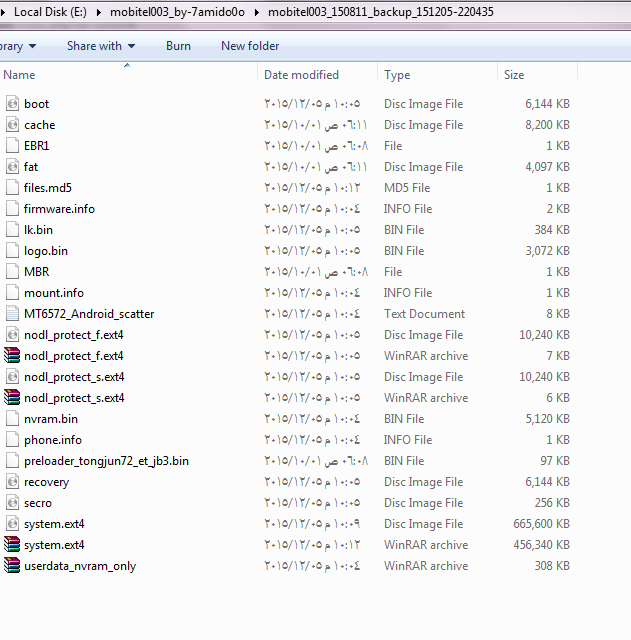The width and height of the screenshot is (631, 640).
Task: Create a New folder from toolbar
Action: click(x=250, y=46)
